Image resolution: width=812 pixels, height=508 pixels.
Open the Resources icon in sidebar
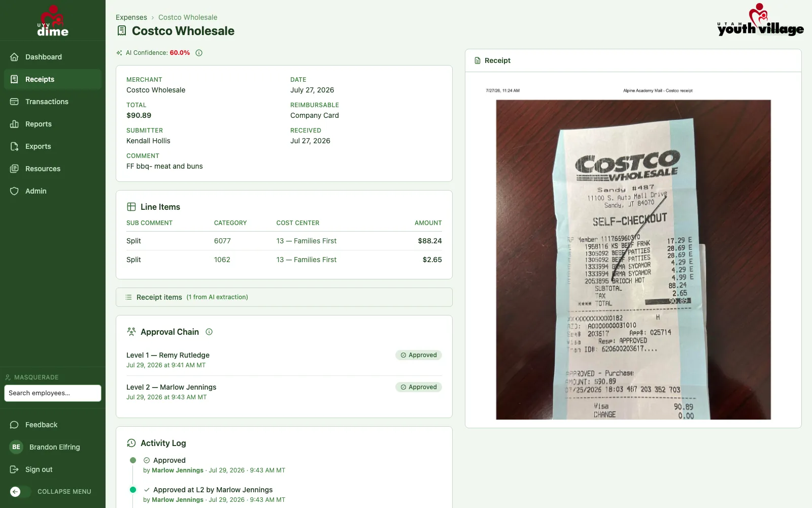click(x=14, y=169)
